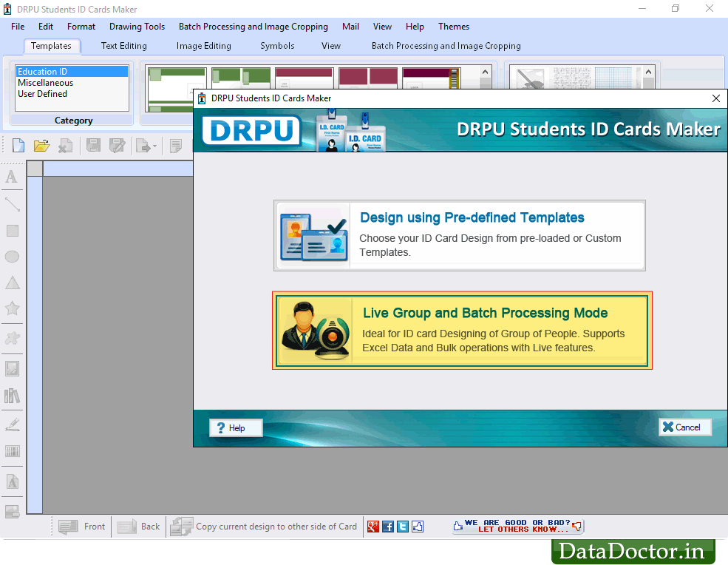Open the File menu

coord(18,27)
